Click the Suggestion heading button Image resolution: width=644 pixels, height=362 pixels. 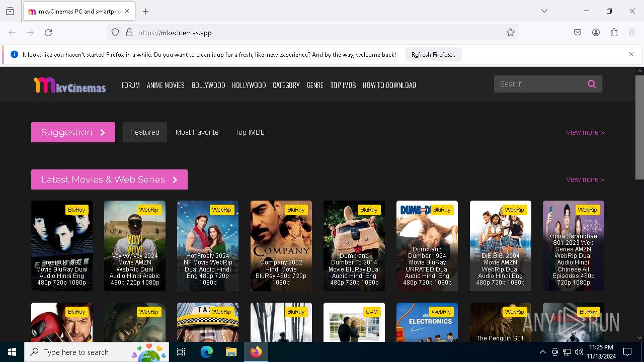pyautogui.click(x=73, y=132)
